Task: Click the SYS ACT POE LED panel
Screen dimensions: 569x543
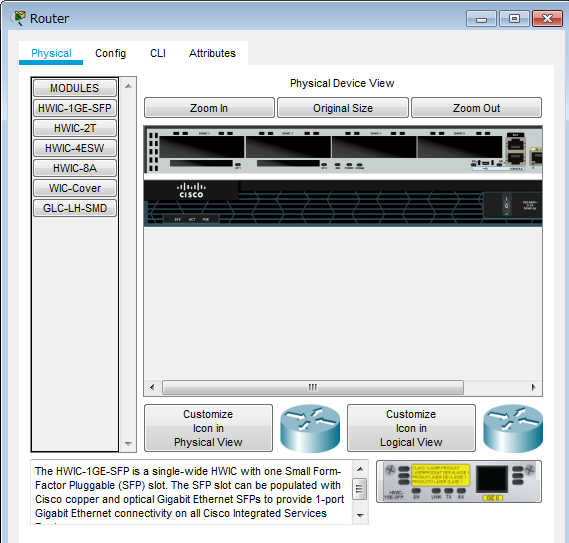Action: point(191,219)
